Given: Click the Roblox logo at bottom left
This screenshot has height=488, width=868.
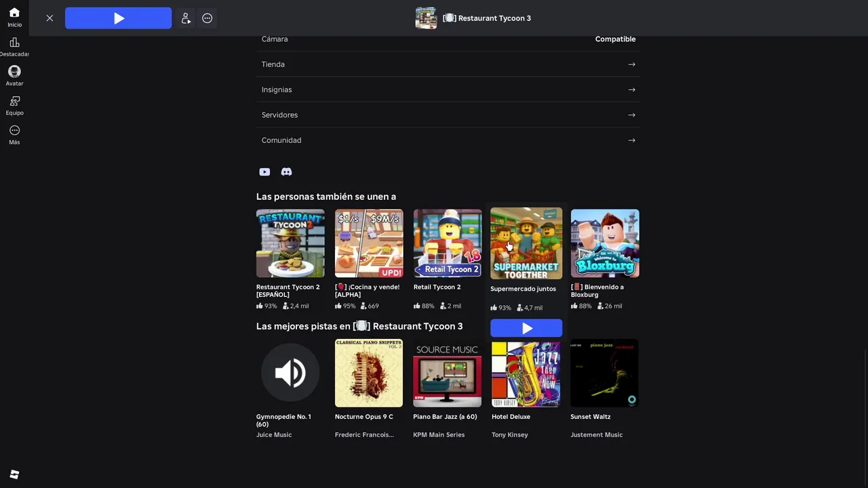Looking at the screenshot, I should tap(14, 474).
